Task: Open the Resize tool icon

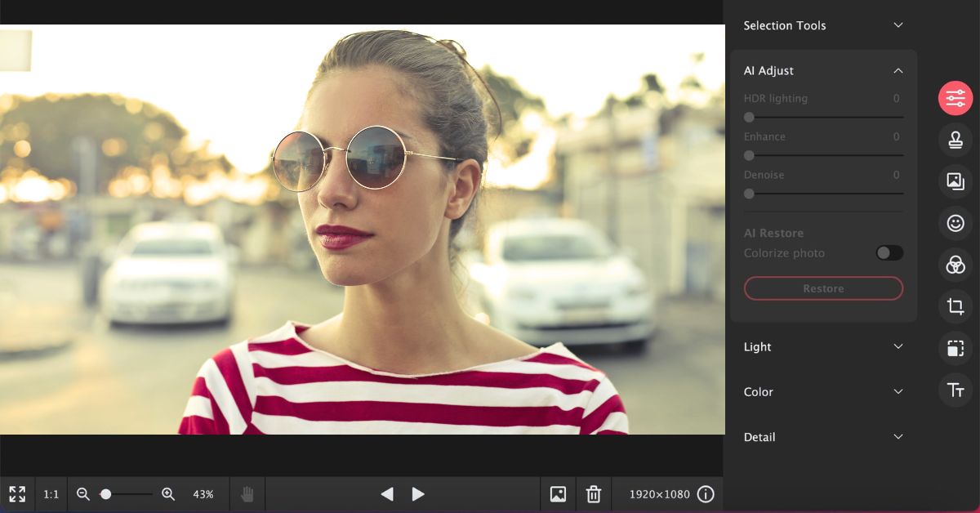Action: (x=955, y=348)
